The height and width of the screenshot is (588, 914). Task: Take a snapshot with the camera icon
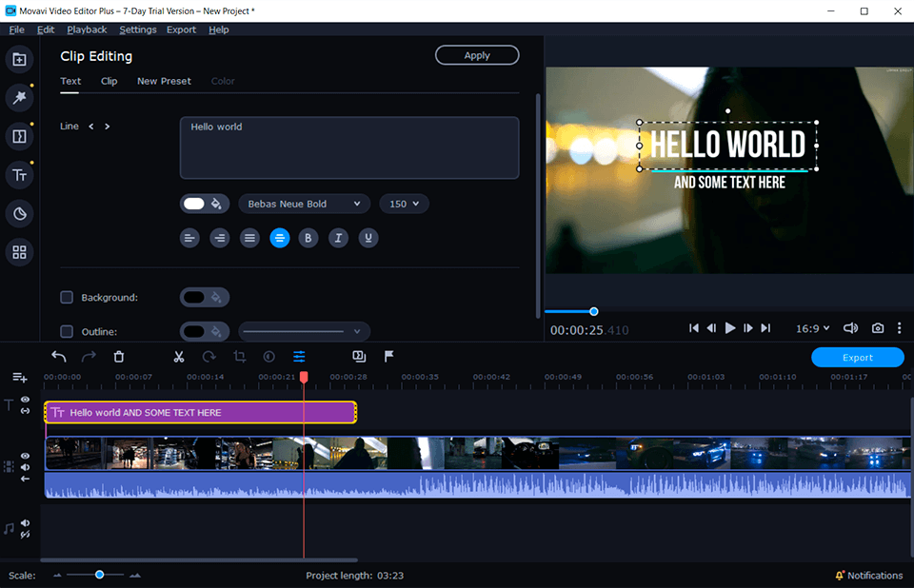pos(877,328)
